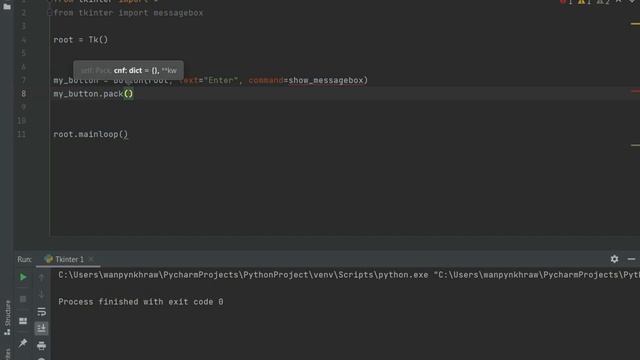The width and height of the screenshot is (640, 360).
Task: Place cursor inside my_button.pack() parentheses
Action: click(x=129, y=94)
